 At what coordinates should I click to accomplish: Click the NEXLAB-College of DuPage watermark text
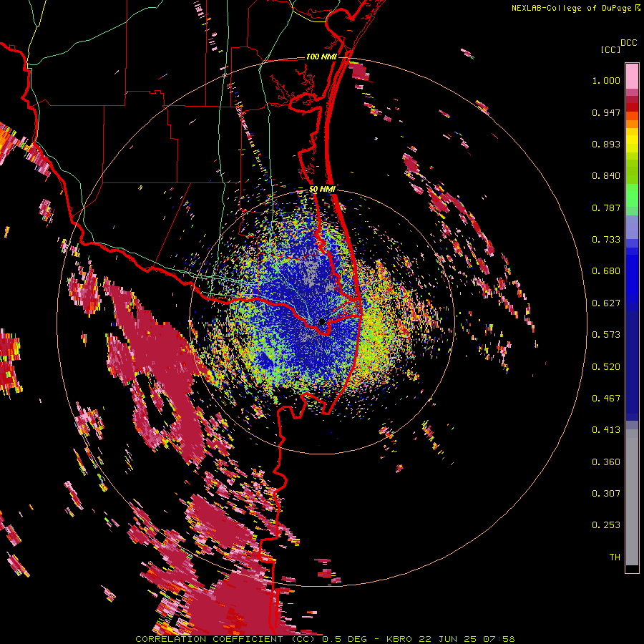[x=572, y=8]
